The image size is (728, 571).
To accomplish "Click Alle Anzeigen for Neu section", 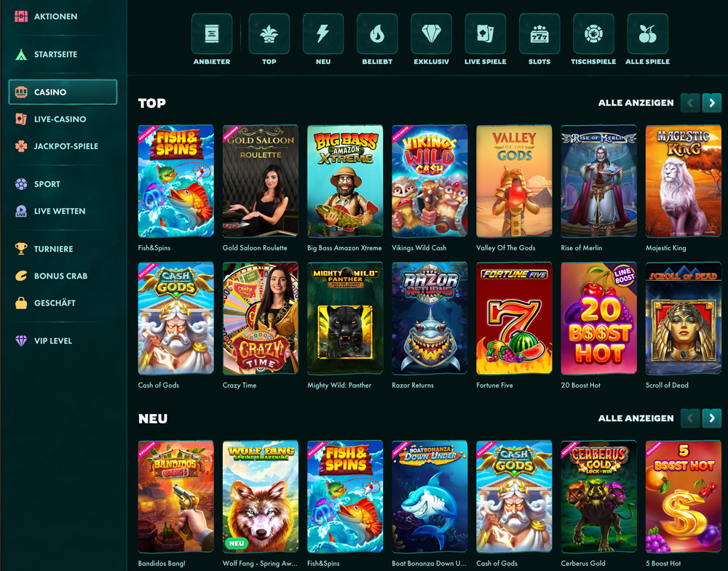I will [x=636, y=418].
